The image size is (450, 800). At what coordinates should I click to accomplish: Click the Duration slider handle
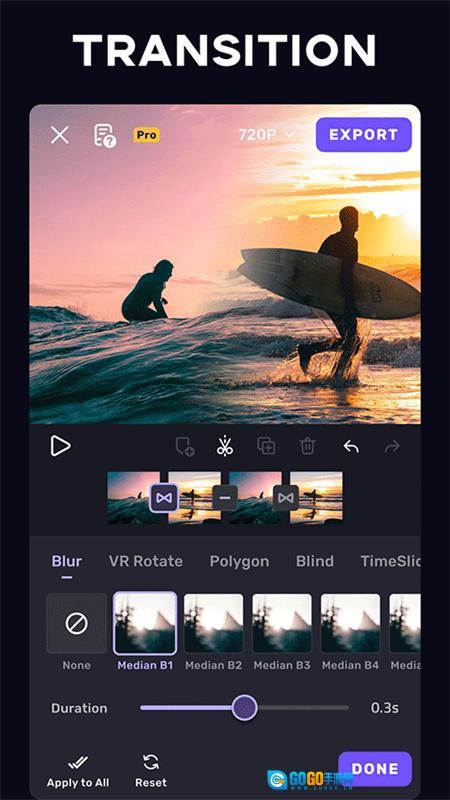tap(245, 708)
